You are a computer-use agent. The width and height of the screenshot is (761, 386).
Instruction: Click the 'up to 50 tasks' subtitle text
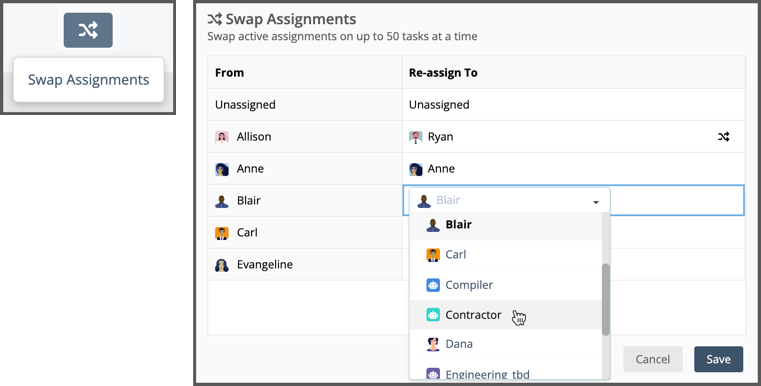coord(342,36)
